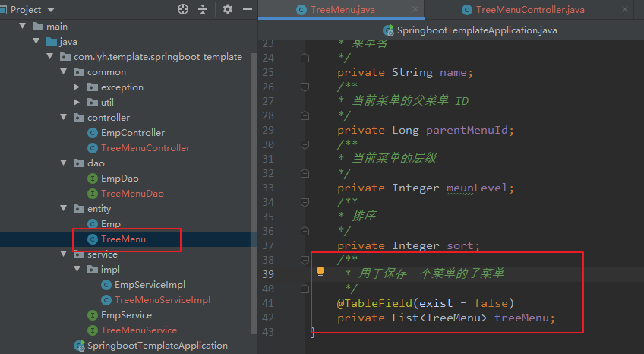Click the util folder icon

tap(93, 103)
